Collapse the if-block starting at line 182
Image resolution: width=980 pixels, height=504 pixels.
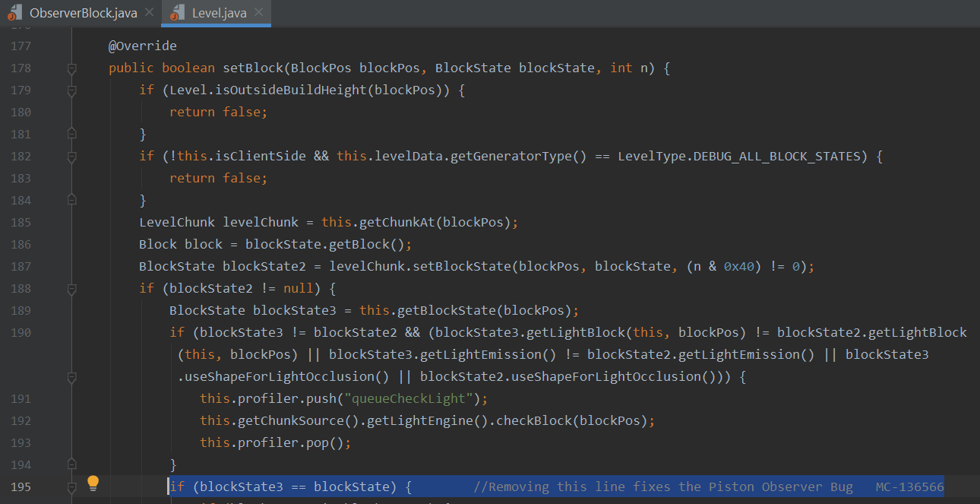[71, 157]
